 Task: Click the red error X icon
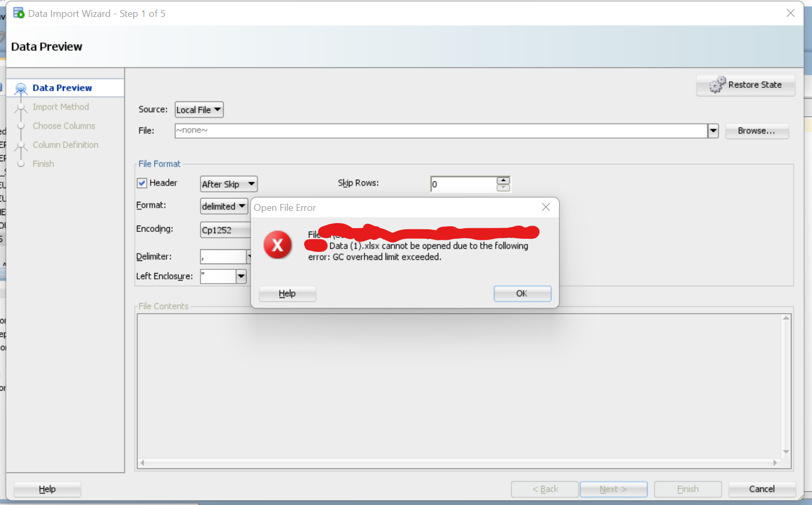[x=277, y=245]
